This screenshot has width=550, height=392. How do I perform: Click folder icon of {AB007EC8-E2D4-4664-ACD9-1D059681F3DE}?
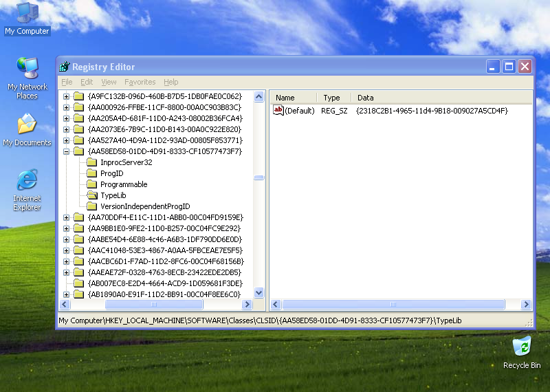(79, 283)
